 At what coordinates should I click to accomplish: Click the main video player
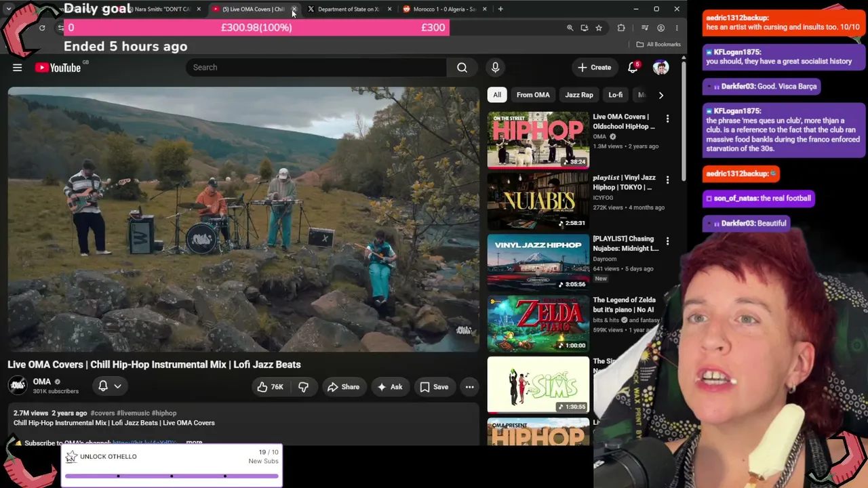(x=243, y=219)
